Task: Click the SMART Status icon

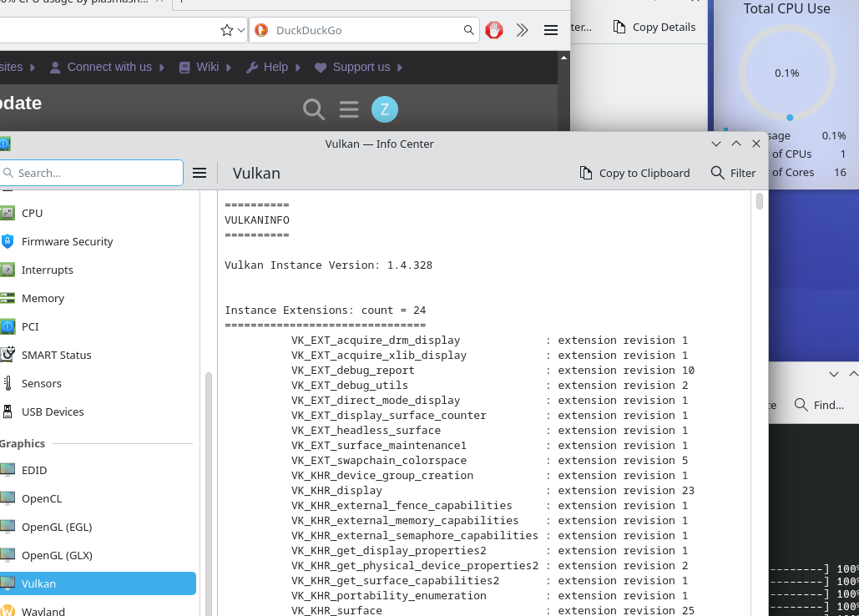Action: point(8,355)
